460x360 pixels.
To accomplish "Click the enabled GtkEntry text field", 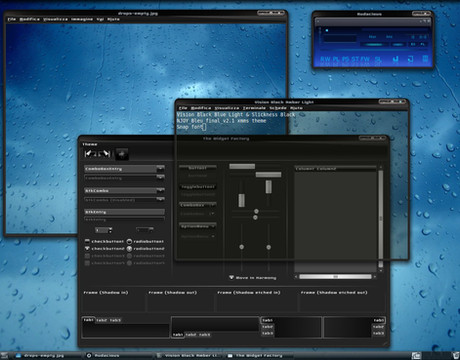I will point(124,212).
